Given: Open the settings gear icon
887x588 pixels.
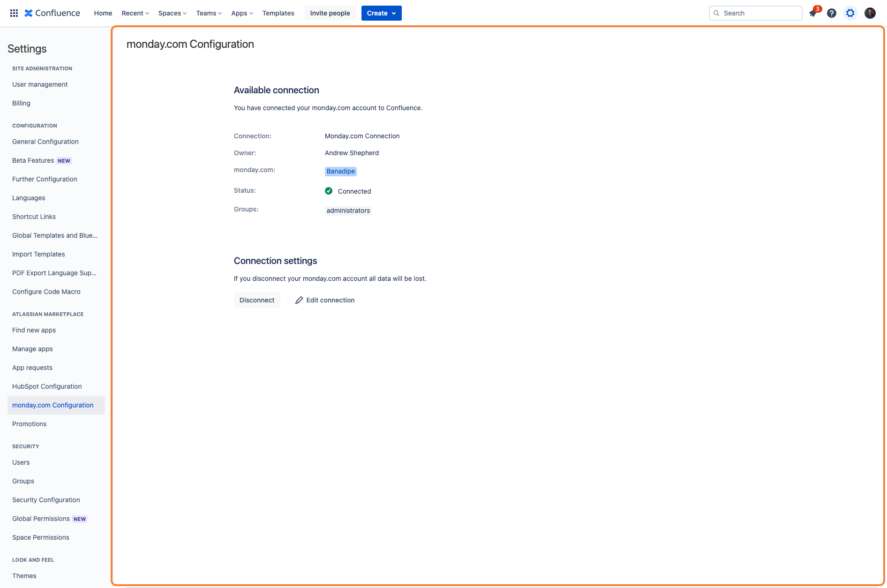Looking at the screenshot, I should (x=850, y=13).
